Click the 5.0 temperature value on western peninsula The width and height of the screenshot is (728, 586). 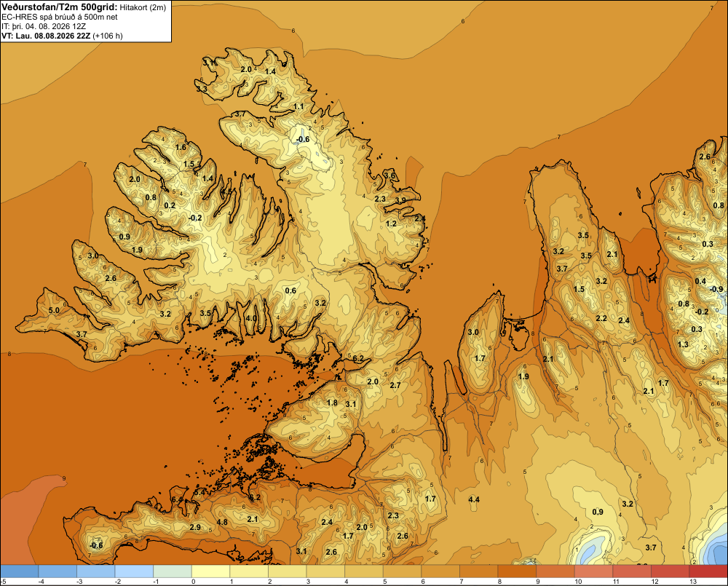click(54, 310)
